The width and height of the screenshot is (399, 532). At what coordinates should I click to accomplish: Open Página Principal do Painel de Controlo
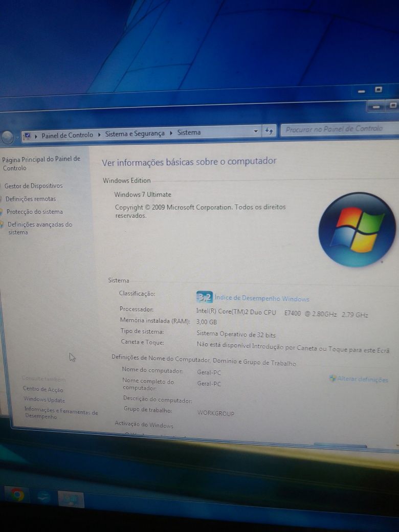(x=41, y=163)
